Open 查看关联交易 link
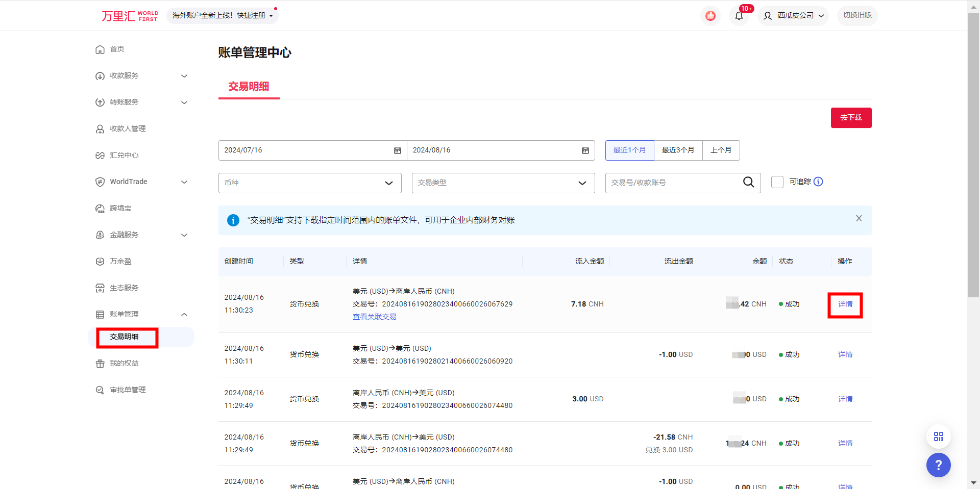980x489 pixels. click(x=374, y=316)
